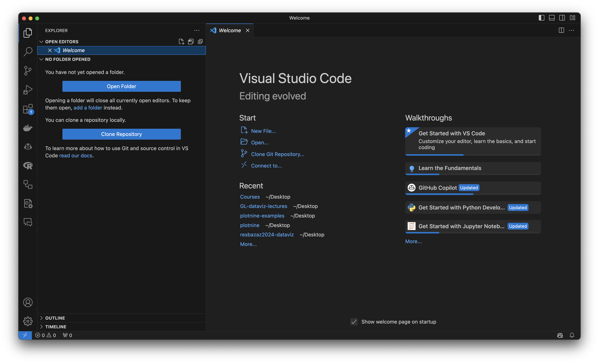The width and height of the screenshot is (599, 364).
Task: Toggle Show welcome page on startup checkbox
Action: pos(354,322)
